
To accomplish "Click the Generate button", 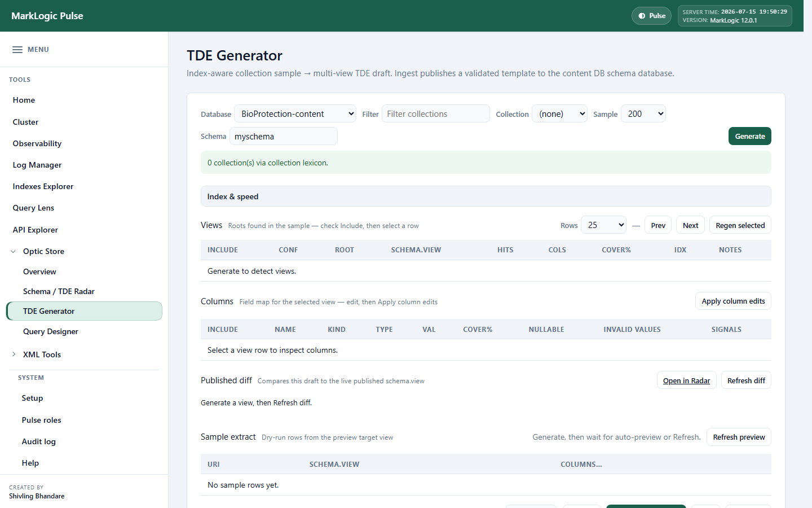I will pos(749,136).
